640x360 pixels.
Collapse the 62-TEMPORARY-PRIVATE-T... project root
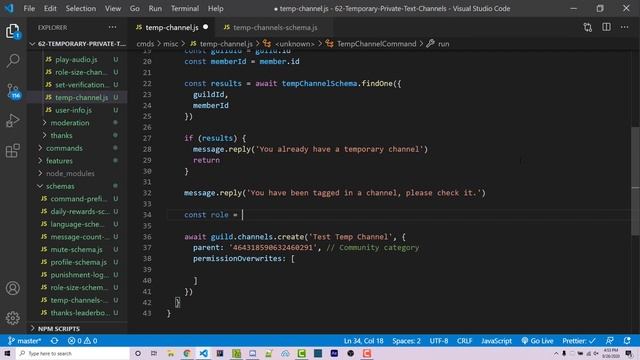coord(78,44)
